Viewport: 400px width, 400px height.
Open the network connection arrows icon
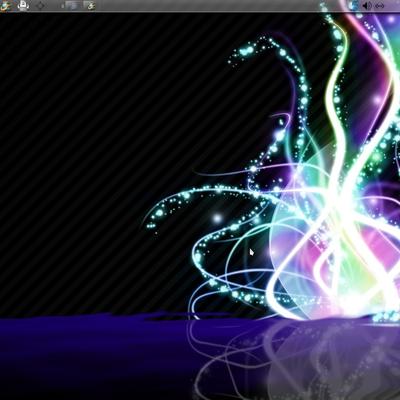point(379,6)
